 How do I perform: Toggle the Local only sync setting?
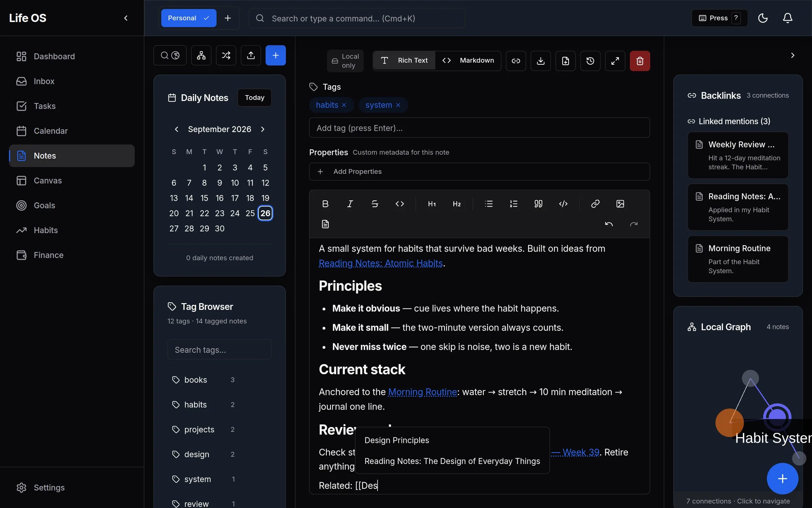coord(345,61)
